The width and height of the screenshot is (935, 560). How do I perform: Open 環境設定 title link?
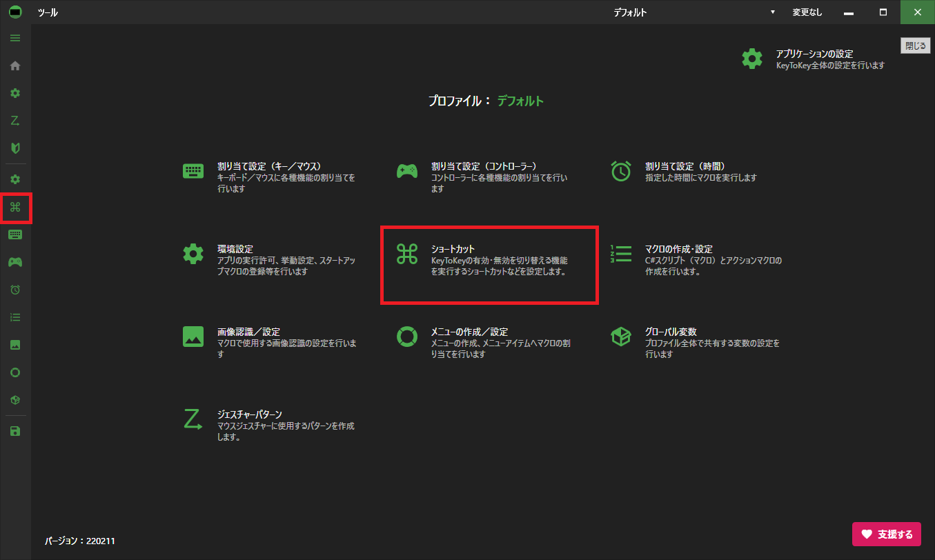point(235,249)
